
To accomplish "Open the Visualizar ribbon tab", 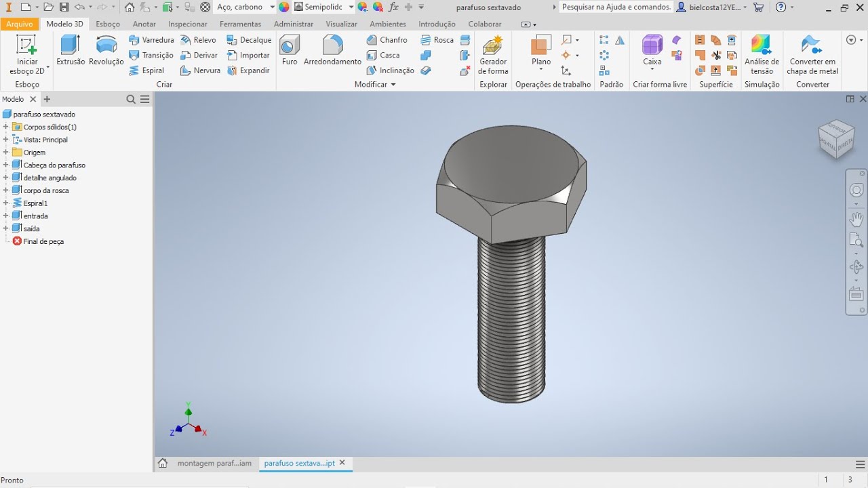I will coord(341,24).
